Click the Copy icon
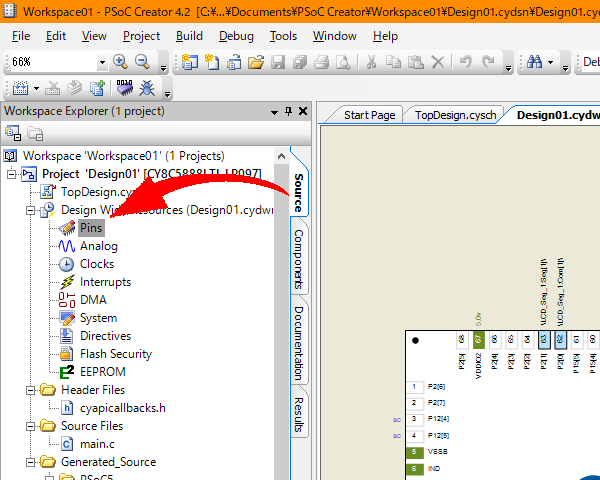This screenshot has height=480, width=600. coord(393,62)
